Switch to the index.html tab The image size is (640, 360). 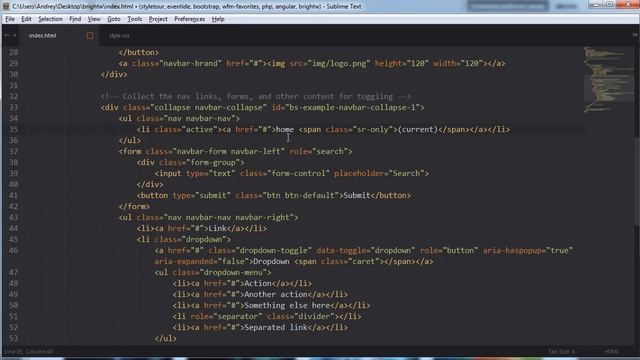(42, 36)
